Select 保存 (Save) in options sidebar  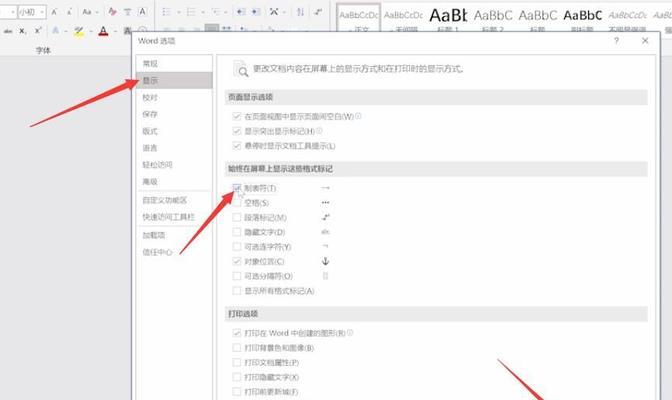pyautogui.click(x=174, y=114)
